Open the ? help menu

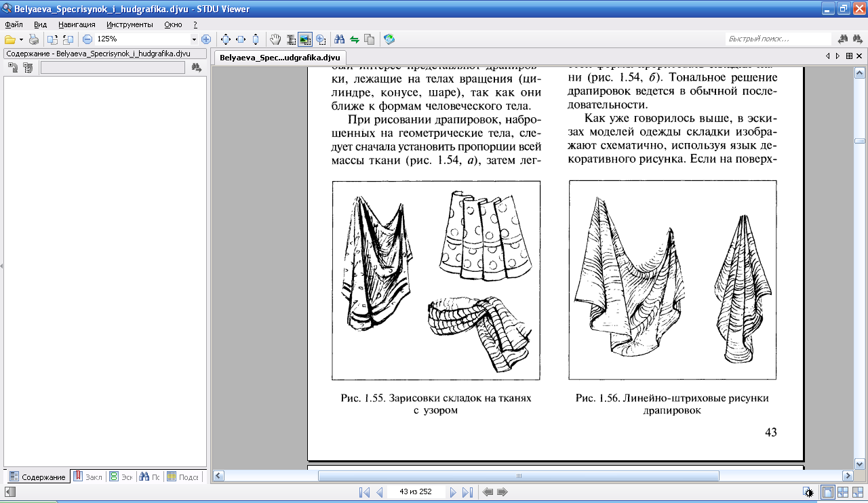click(195, 24)
